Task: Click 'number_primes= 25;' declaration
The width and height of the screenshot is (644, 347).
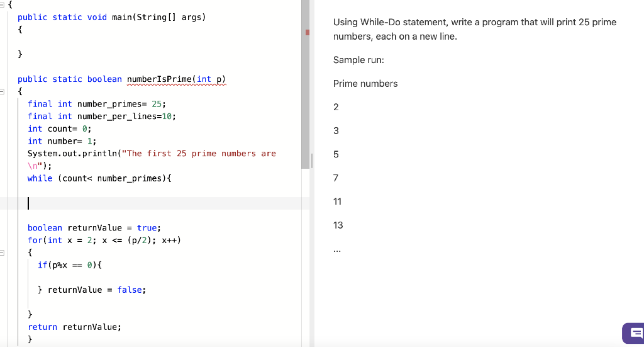Action: (x=121, y=104)
